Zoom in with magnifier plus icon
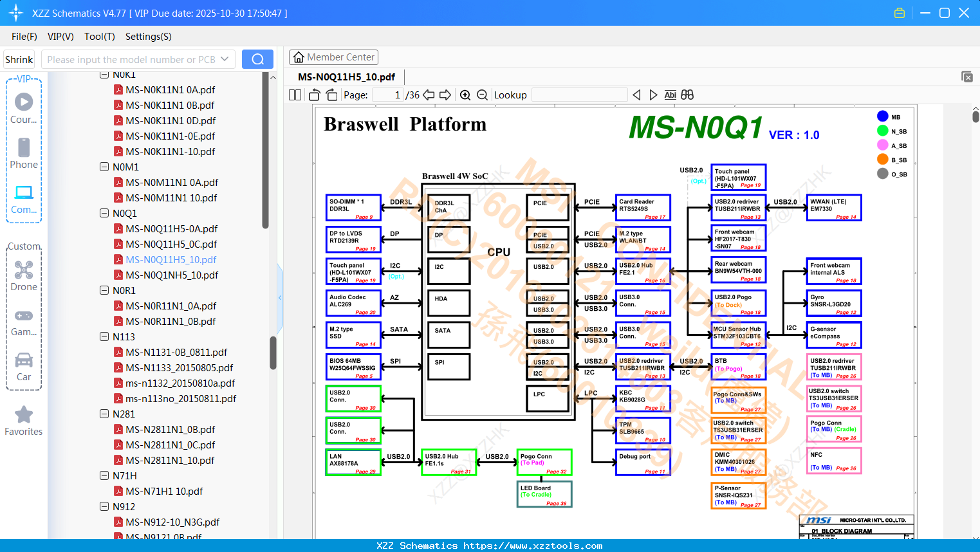This screenshot has width=980, height=552. point(465,95)
